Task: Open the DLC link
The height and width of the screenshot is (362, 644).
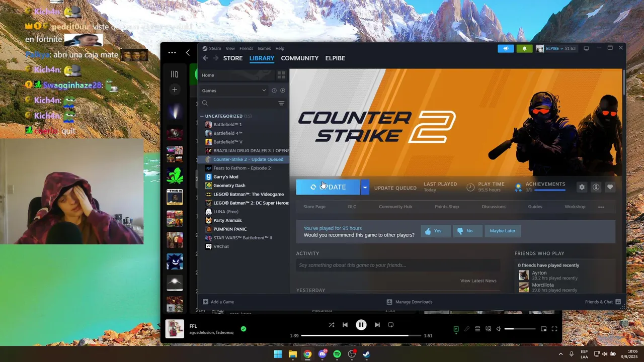Action: tap(352, 207)
